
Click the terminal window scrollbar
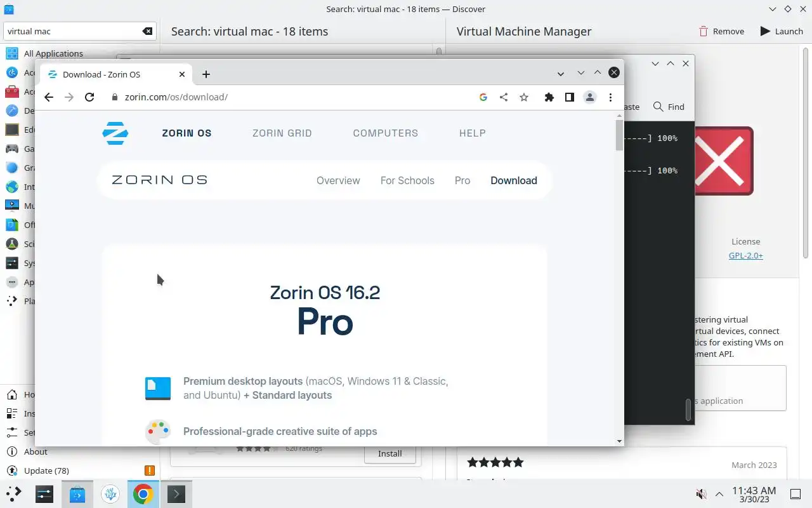click(x=688, y=409)
